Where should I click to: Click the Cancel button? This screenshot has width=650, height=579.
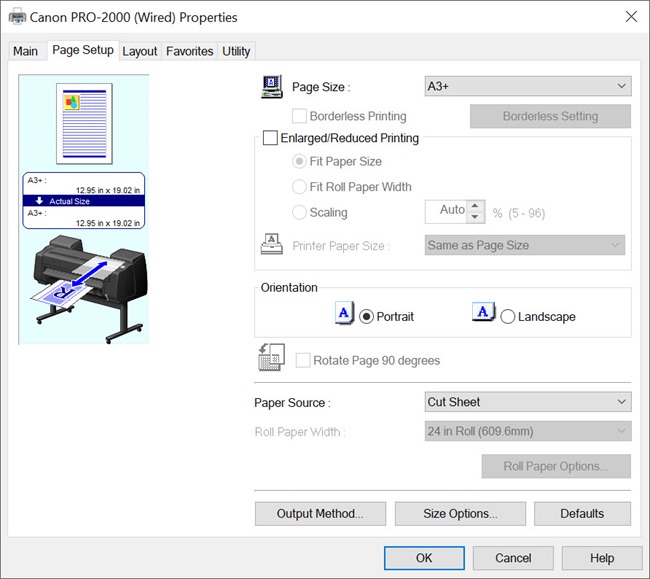coord(513,558)
